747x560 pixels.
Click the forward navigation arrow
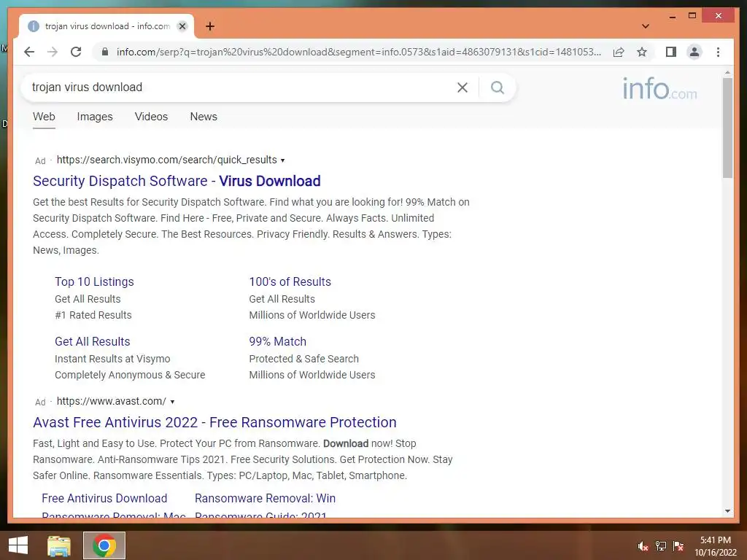(53, 52)
